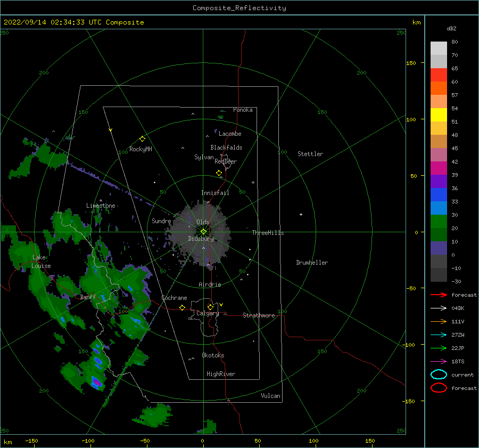The height and width of the screenshot is (448, 479).
Task: Click the Banff city label
Action: (88, 297)
